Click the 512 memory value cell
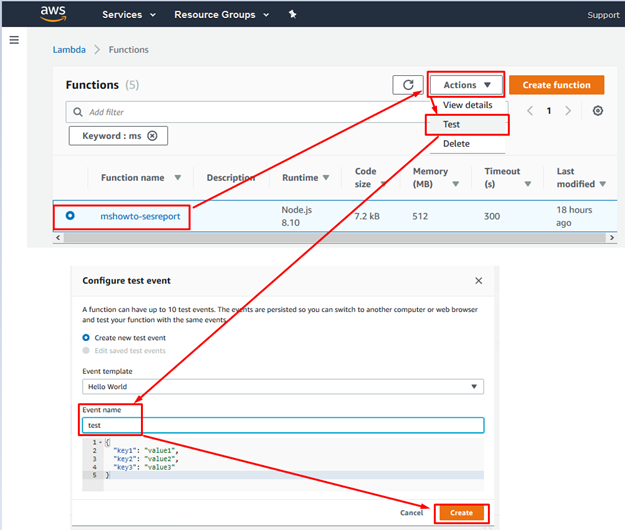Viewport: 625px width, 530px height. tap(420, 216)
